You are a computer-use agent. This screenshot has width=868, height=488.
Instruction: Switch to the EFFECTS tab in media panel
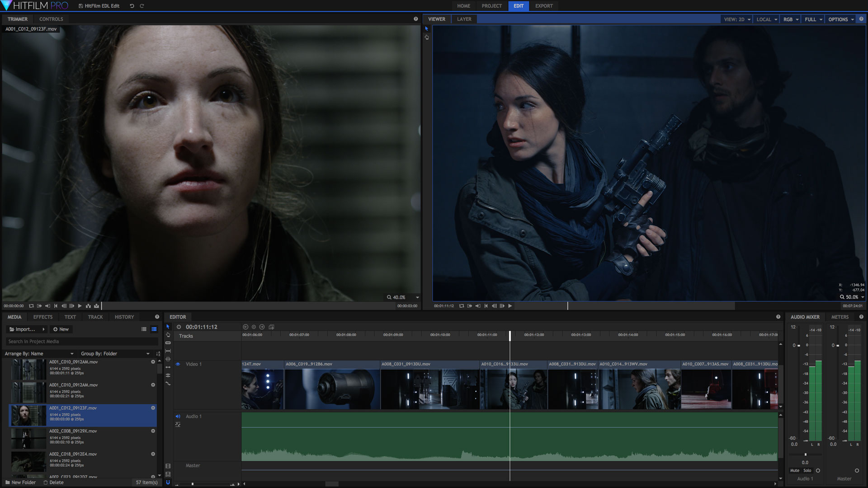[42, 316]
